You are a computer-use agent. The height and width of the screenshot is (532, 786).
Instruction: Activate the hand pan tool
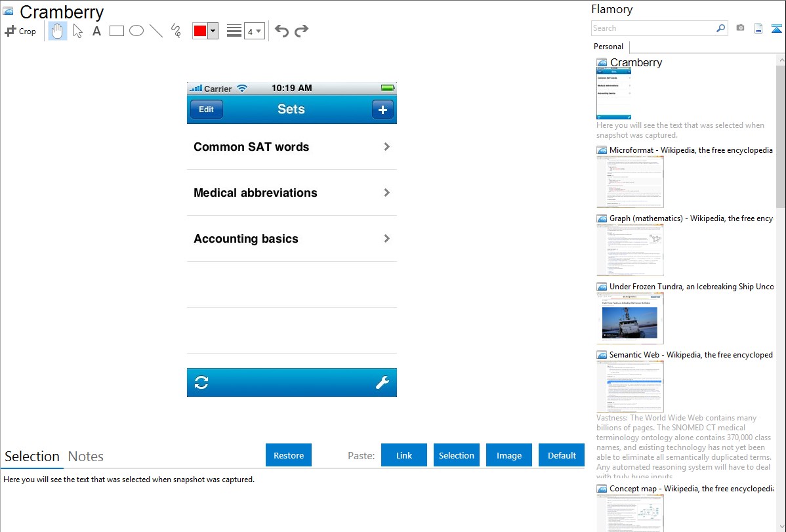coord(57,31)
